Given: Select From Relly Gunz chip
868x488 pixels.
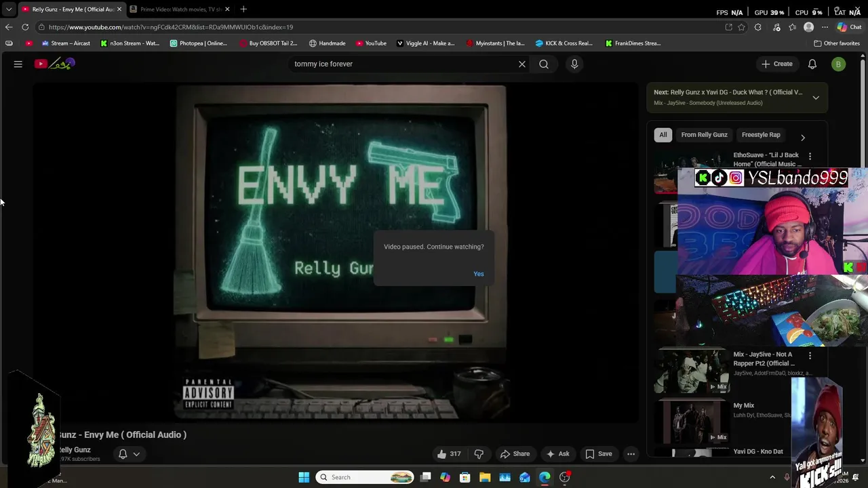Looking at the screenshot, I should click(x=704, y=135).
